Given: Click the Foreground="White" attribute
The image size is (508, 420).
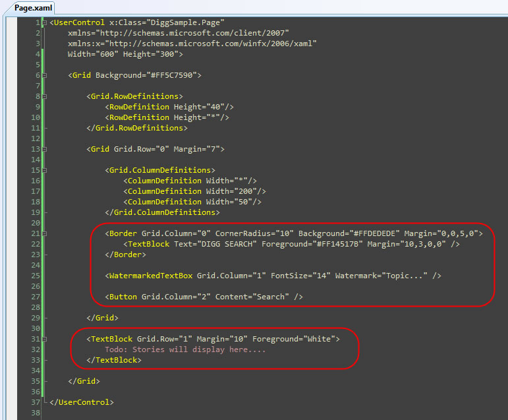Looking at the screenshot, I should tap(293, 339).
